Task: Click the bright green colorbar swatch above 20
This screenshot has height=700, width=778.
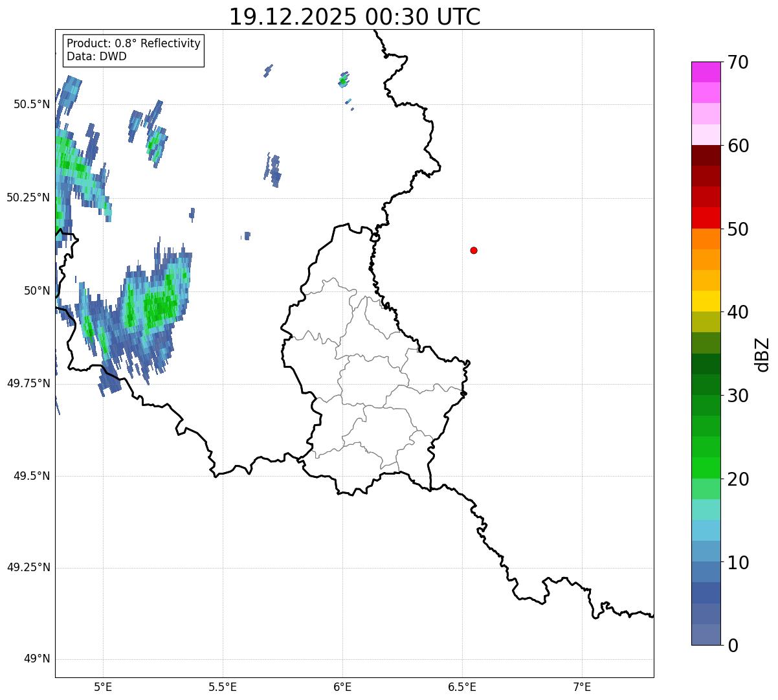Action: (706, 468)
